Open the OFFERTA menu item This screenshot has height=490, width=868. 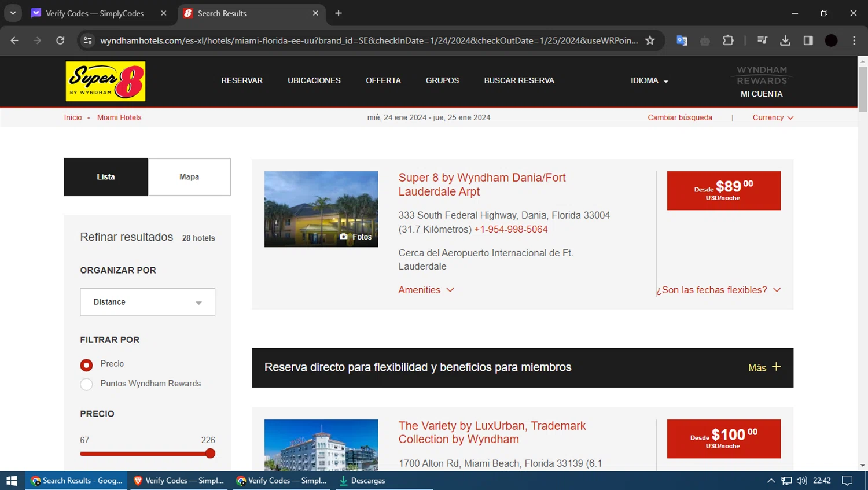(383, 81)
